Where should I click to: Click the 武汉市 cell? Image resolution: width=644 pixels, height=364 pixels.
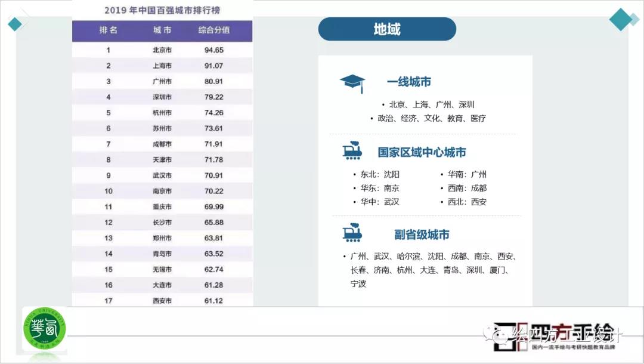162,175
